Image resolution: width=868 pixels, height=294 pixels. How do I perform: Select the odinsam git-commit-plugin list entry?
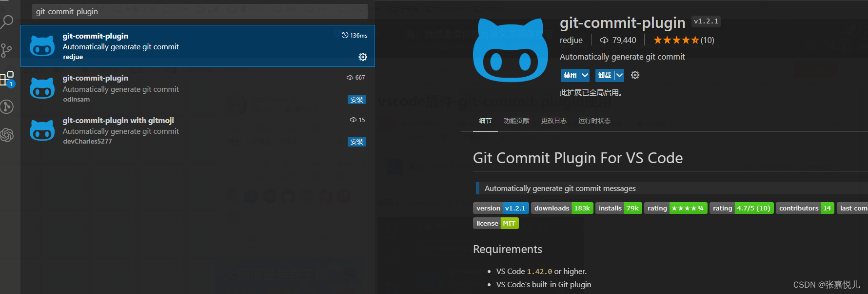[197, 88]
